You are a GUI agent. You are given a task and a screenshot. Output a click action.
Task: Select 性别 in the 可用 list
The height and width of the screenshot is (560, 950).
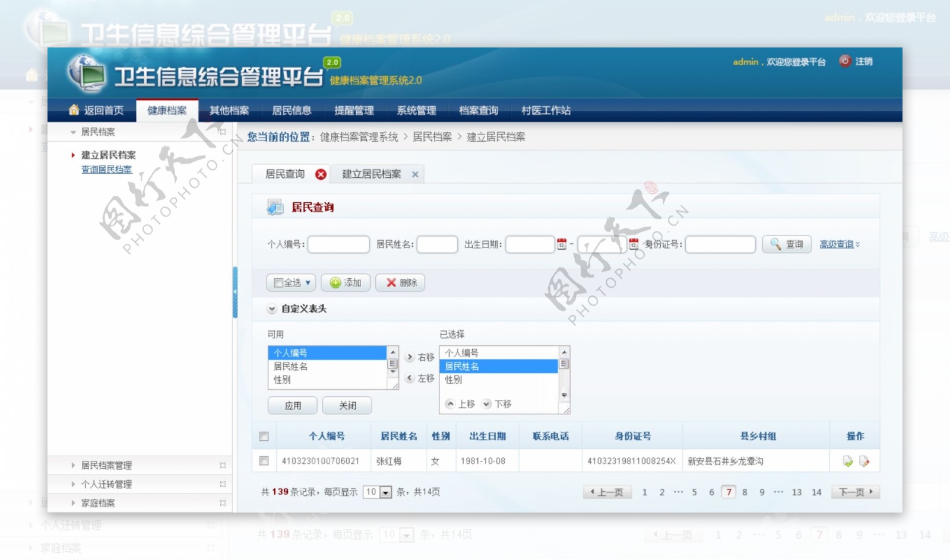pyautogui.click(x=327, y=380)
